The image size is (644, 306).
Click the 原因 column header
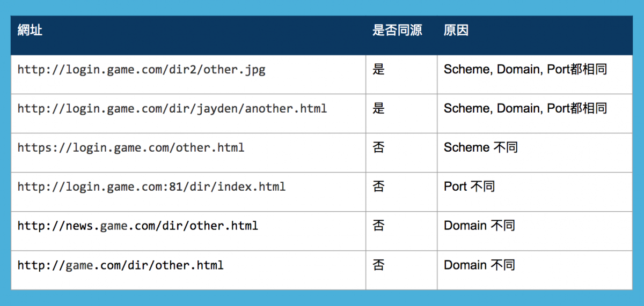456,31
